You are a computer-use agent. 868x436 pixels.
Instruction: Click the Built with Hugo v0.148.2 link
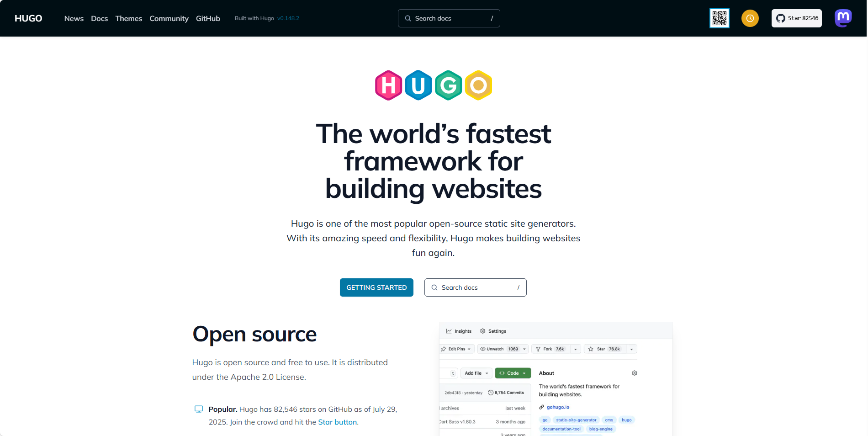pyautogui.click(x=267, y=18)
